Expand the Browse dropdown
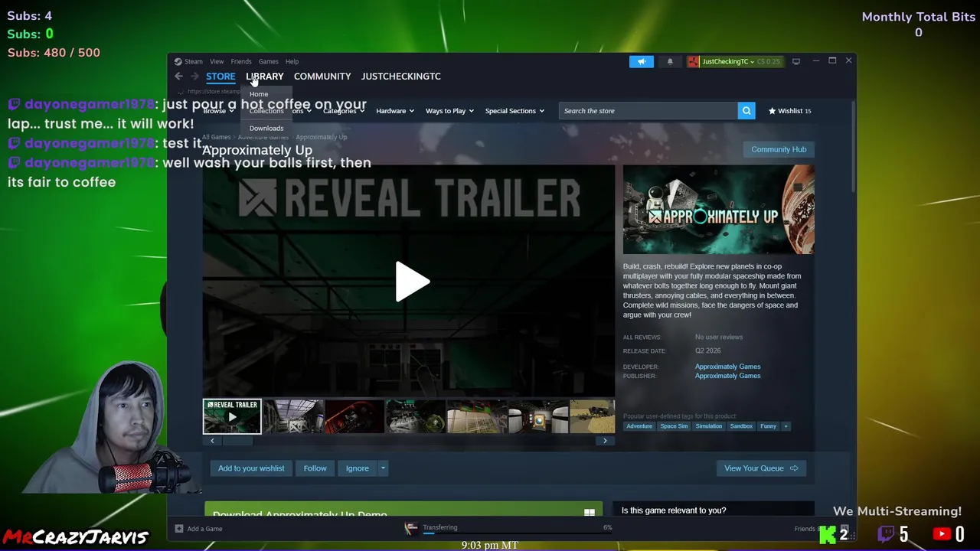Image resolution: width=980 pixels, height=551 pixels. [x=218, y=111]
